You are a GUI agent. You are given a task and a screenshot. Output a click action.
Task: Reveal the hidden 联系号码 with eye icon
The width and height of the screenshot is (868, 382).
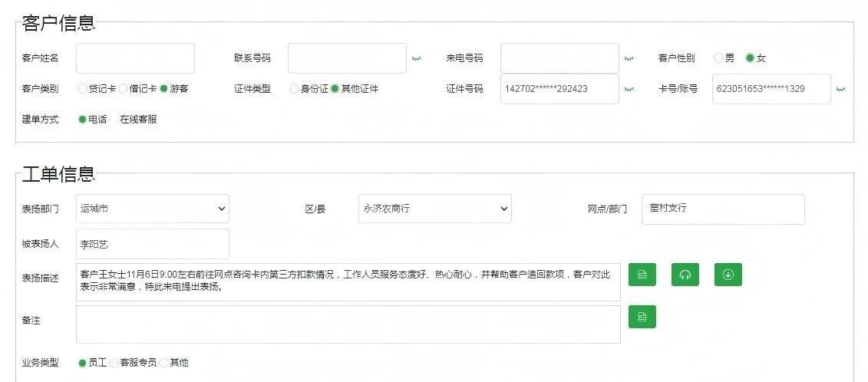point(416,58)
